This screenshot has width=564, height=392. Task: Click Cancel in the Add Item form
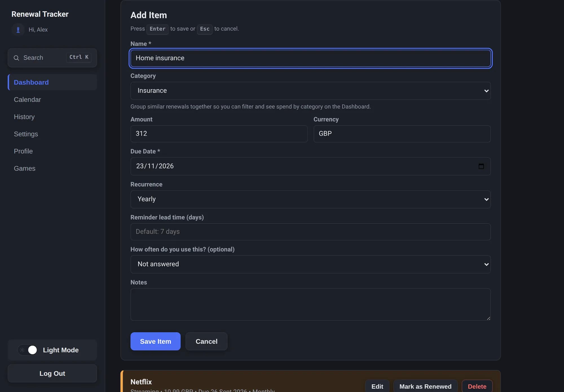(x=206, y=341)
